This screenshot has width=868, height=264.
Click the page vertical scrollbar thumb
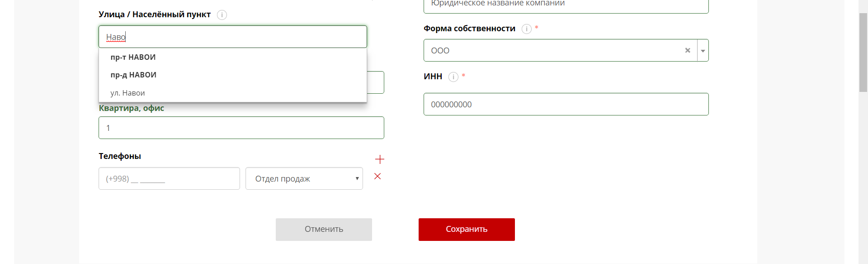click(863, 52)
